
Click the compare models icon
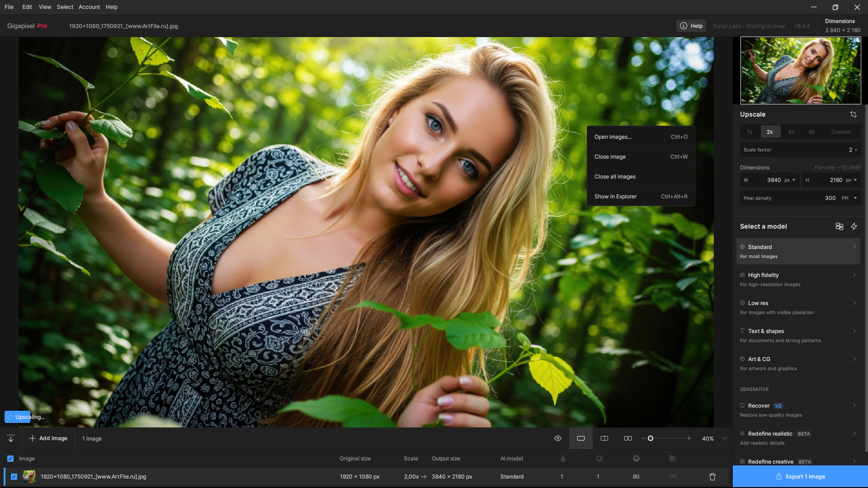[x=839, y=226]
